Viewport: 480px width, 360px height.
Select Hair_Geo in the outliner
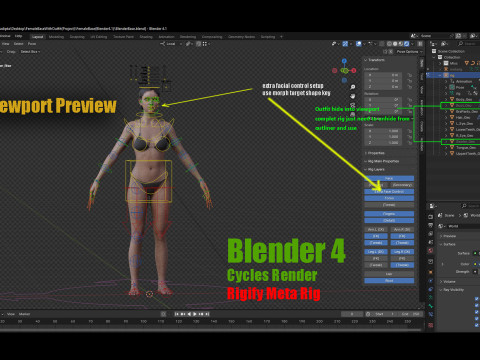463,118
